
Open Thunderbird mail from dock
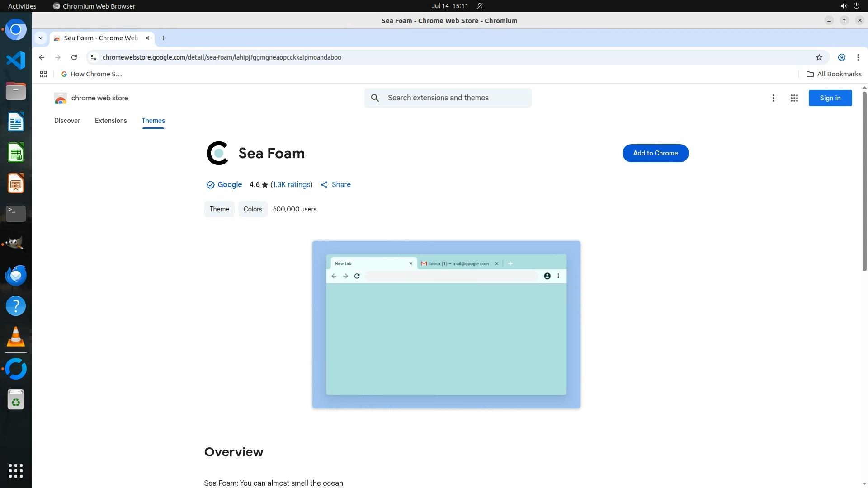pos(16,275)
